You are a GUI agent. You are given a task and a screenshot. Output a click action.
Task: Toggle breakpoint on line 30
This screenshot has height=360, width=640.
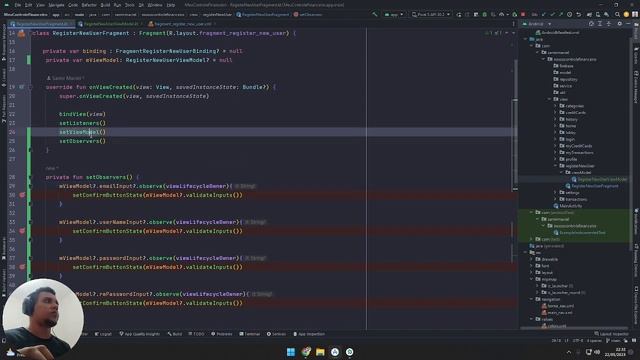tap(22, 195)
